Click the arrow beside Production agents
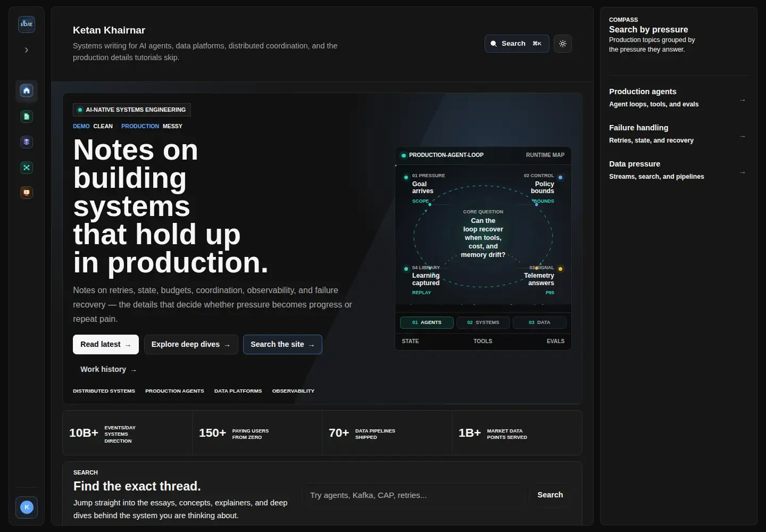Viewport: 766px width, 532px height. point(743,100)
